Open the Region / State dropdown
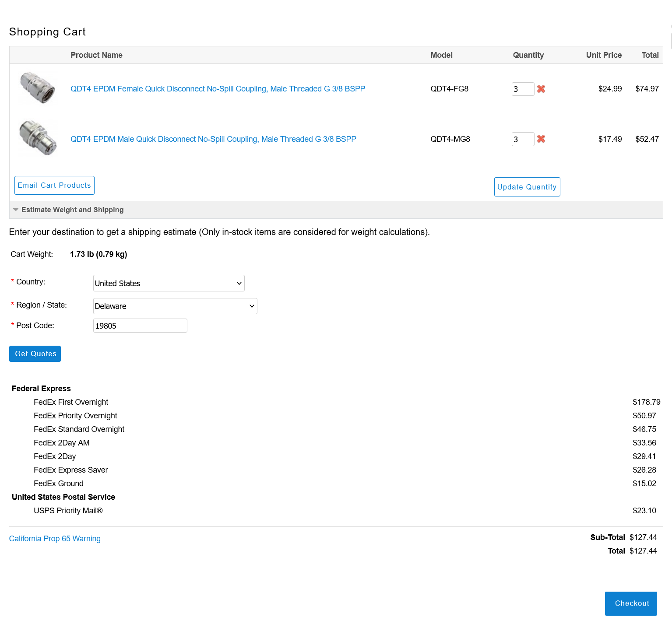Viewport: 672px width, 631px height. click(x=175, y=306)
